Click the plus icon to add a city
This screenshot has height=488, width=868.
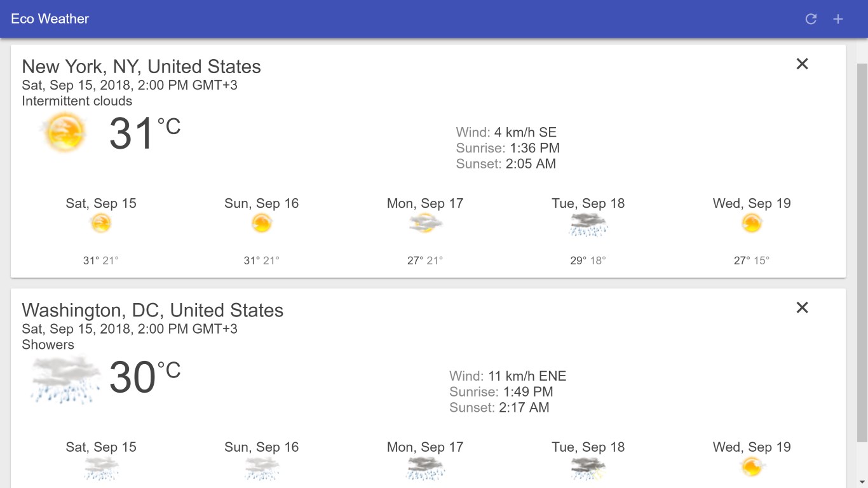838,19
